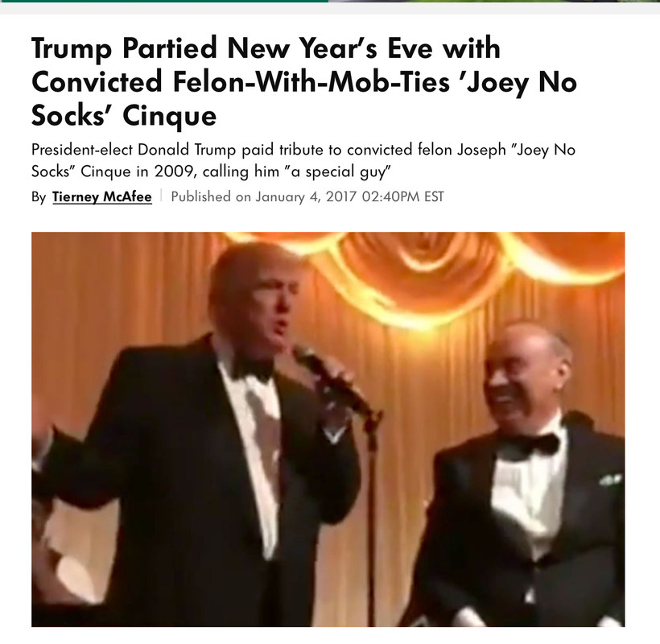
Task: Click the word 'Cinque' in the headline
Action: coord(170,116)
